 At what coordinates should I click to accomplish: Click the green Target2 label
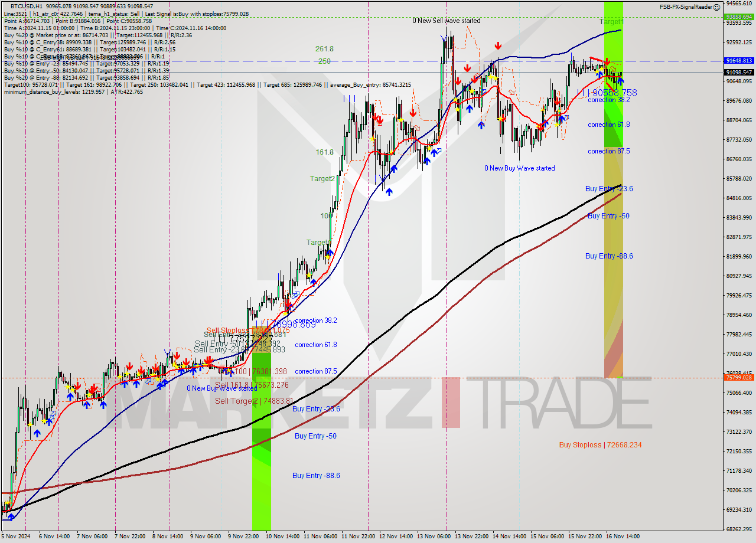click(x=322, y=178)
